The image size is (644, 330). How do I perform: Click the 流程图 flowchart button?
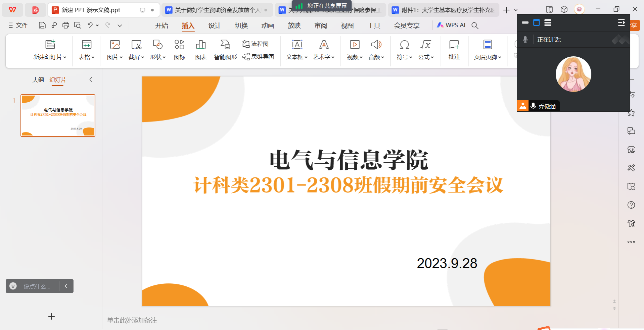[x=256, y=44]
